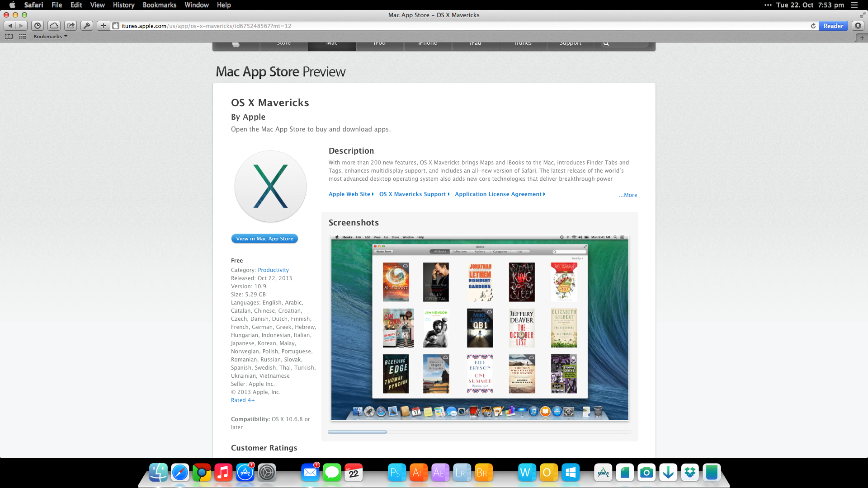Open the File menu
Viewport: 868px width, 488px height.
pos(57,5)
